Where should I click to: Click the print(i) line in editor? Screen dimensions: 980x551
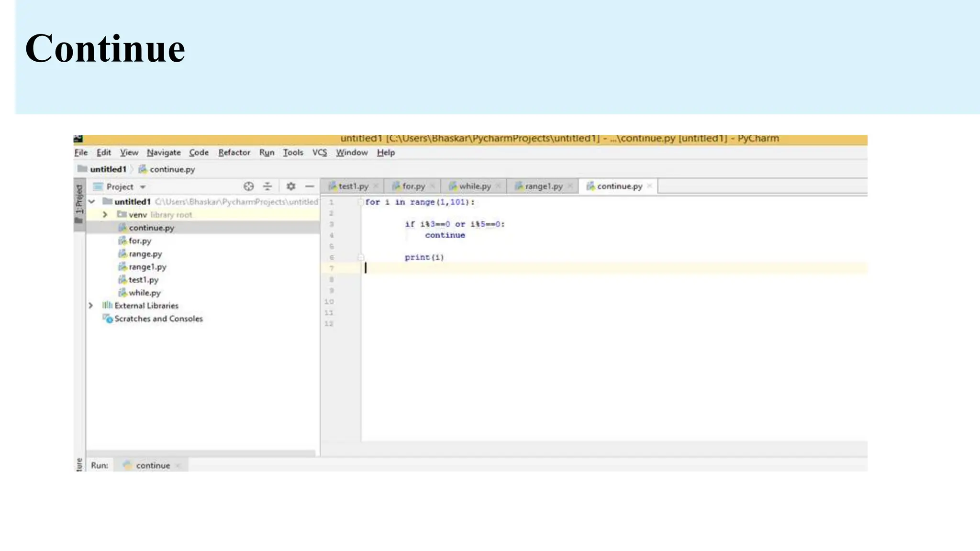(424, 257)
